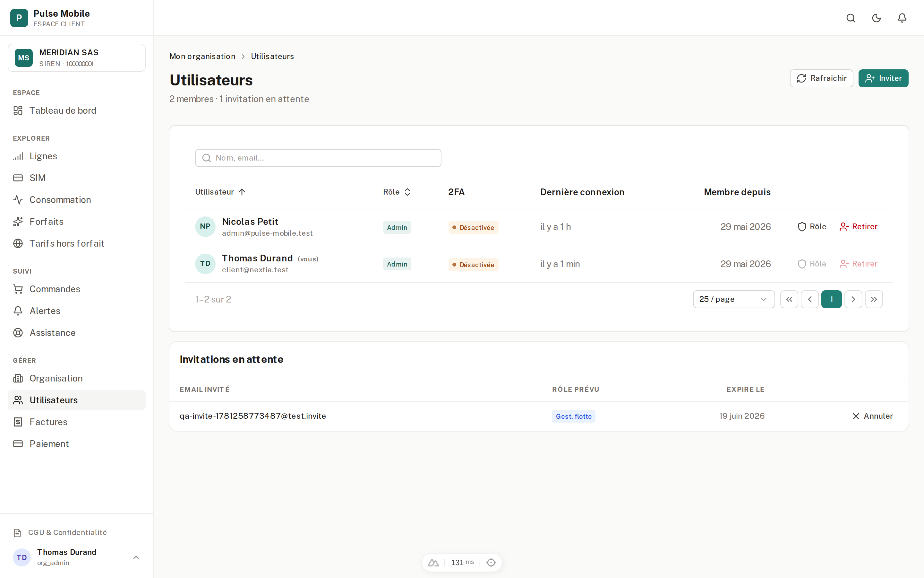The width and height of the screenshot is (924, 578).
Task: Click the Assistance lifebuoy icon
Action: 18,333
